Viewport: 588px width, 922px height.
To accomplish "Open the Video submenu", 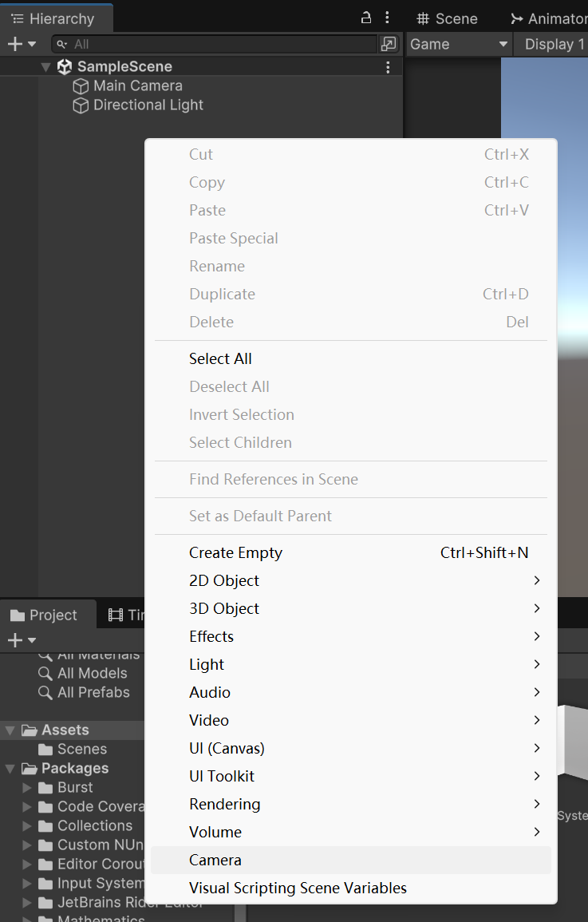I will (351, 720).
